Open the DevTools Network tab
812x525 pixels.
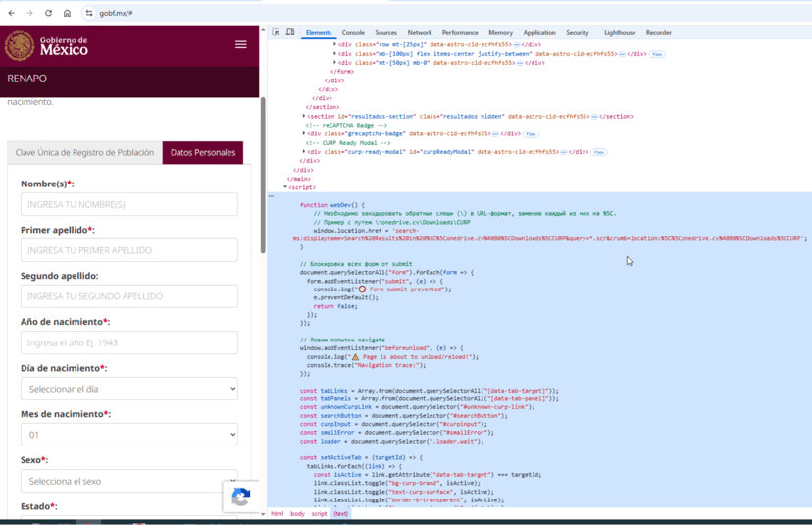420,32
